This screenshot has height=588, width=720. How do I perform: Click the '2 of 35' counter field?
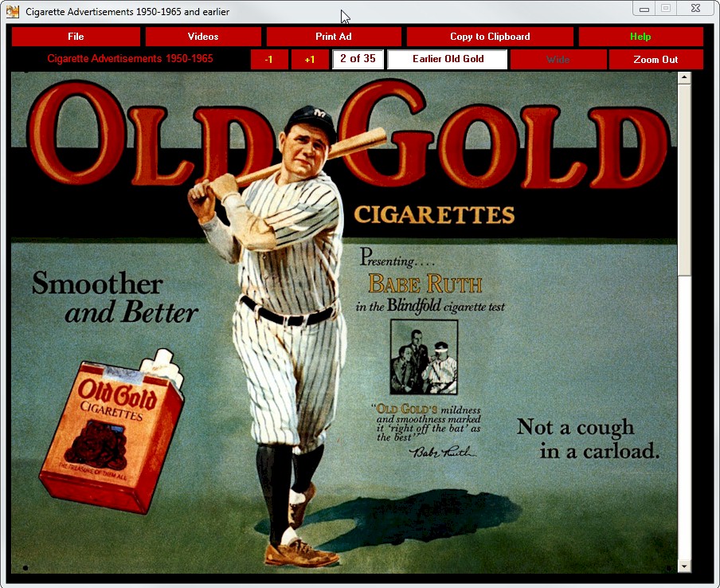pos(358,59)
